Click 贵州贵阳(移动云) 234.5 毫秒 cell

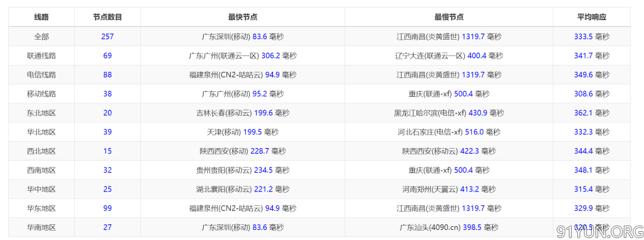[x=243, y=170]
